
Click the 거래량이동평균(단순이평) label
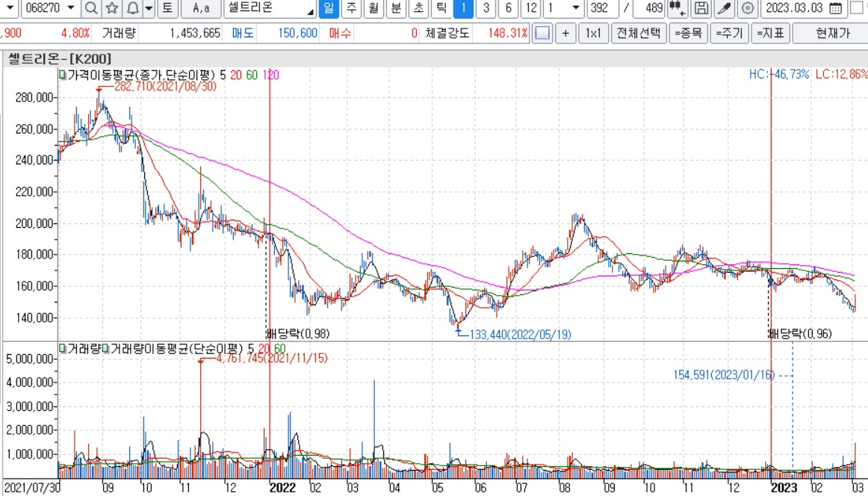(x=176, y=349)
